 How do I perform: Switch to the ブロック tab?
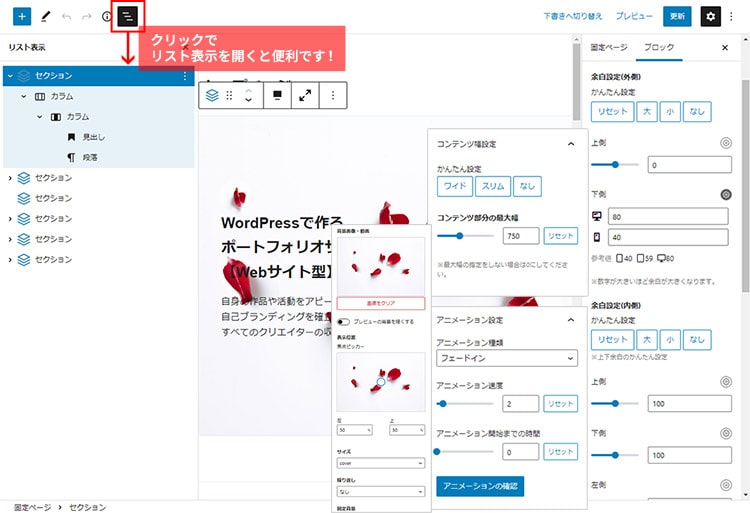[659, 47]
